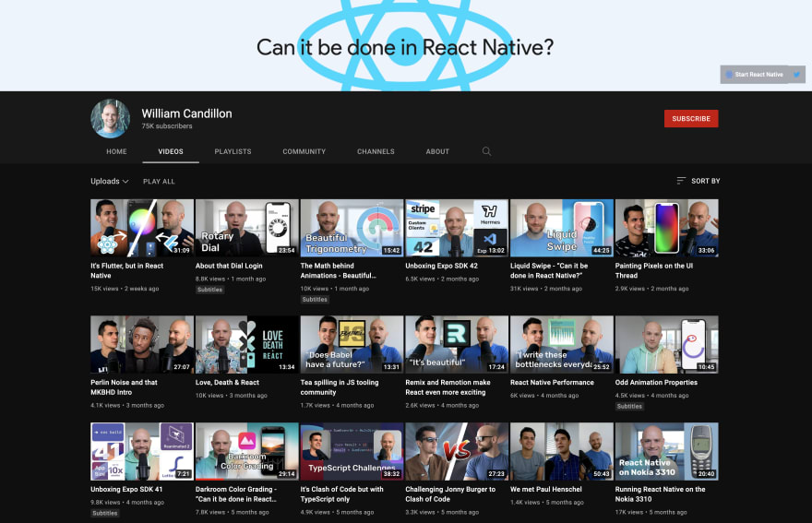Click the channel name William Candillon
This screenshot has width=812, height=523.
(x=187, y=113)
